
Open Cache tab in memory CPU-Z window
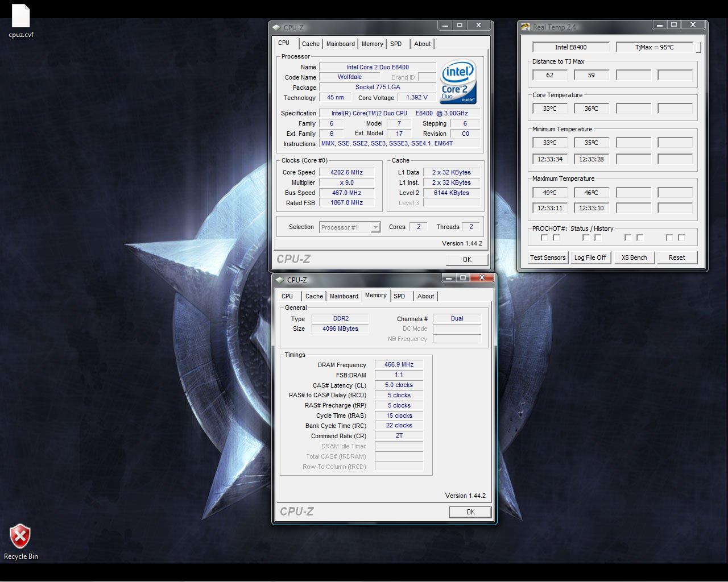coord(314,296)
